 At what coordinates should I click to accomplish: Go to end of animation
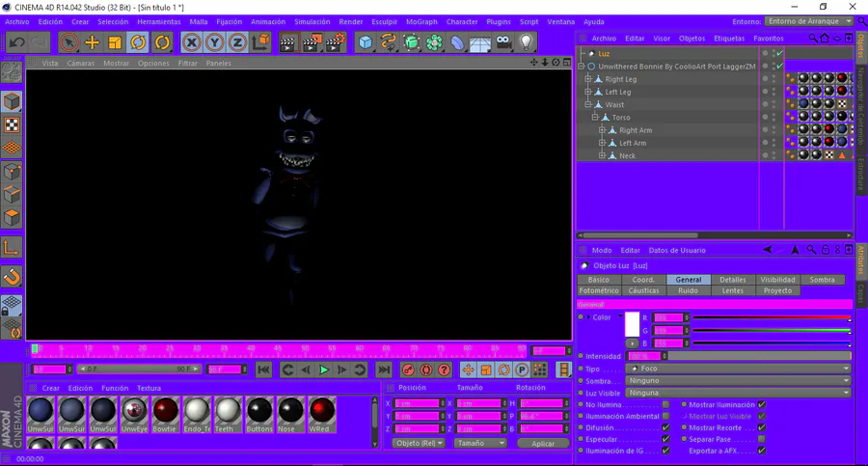tap(383, 370)
